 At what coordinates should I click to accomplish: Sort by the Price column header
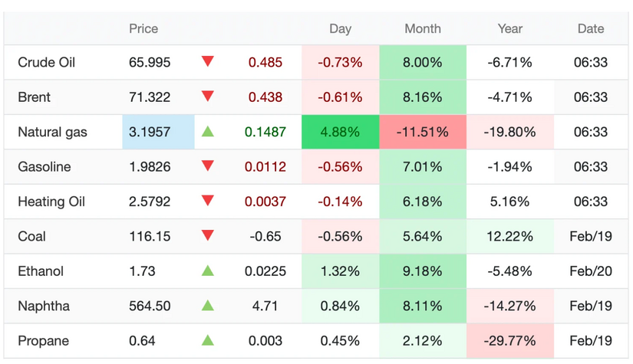coord(143,28)
